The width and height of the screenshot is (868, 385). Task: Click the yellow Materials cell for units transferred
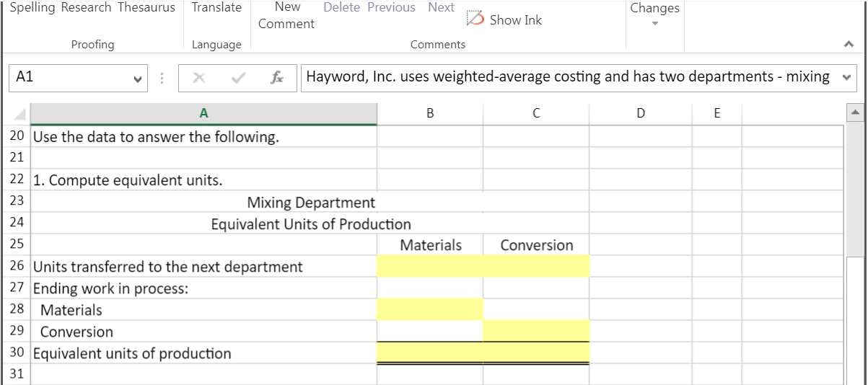[430, 267]
